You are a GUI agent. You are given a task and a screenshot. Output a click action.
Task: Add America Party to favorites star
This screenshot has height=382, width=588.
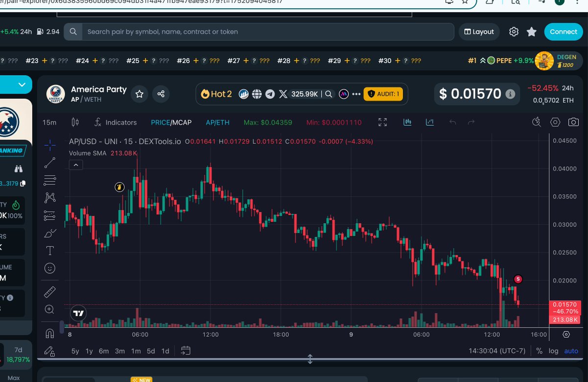pyautogui.click(x=140, y=94)
